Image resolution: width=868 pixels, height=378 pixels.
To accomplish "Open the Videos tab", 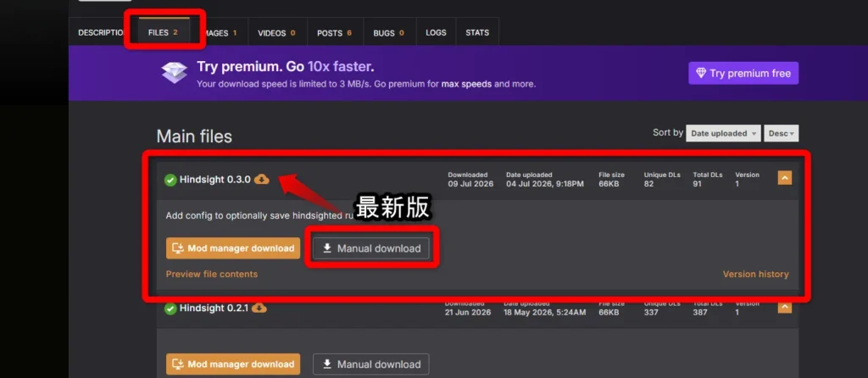I will click(x=276, y=33).
